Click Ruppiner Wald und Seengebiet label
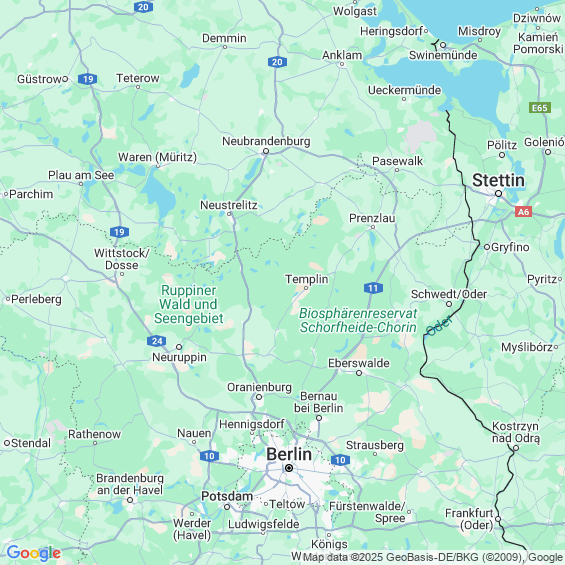The width and height of the screenshot is (565, 565). click(189, 304)
